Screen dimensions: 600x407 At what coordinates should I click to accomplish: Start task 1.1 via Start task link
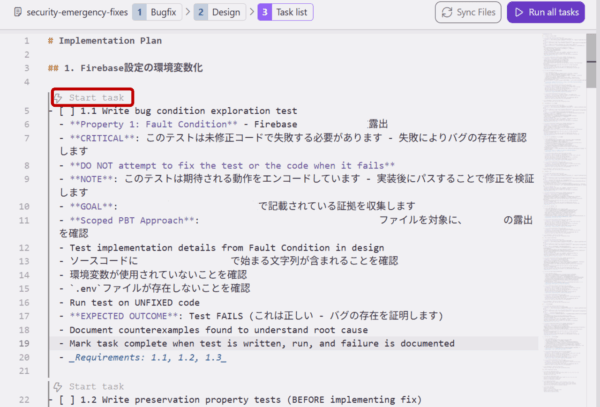point(96,98)
